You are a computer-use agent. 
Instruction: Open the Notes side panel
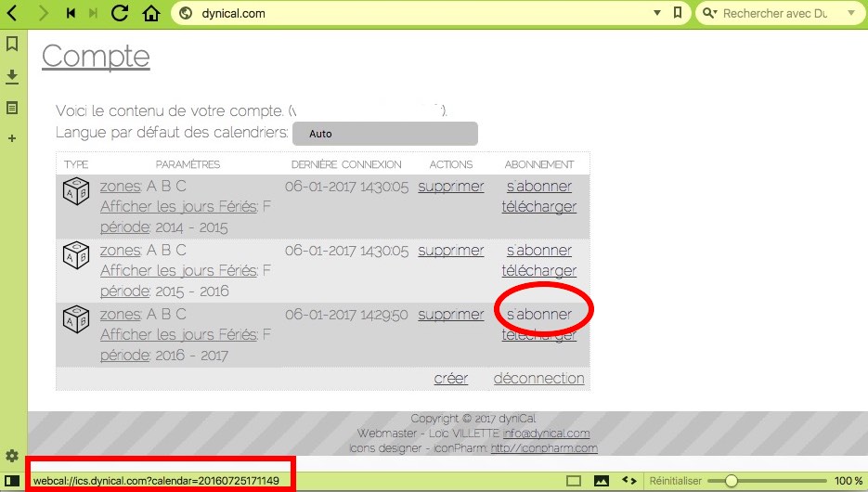tap(12, 108)
